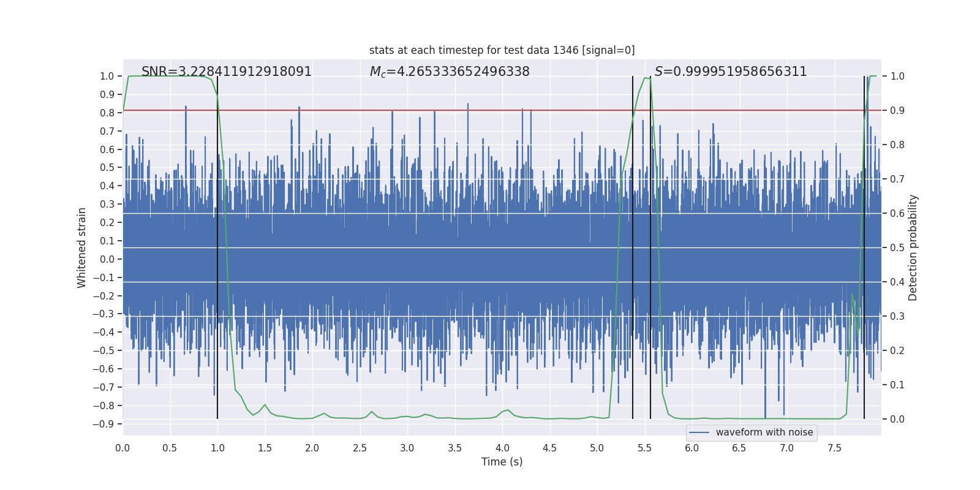The image size is (980, 490).
Task: Select the −0.3 tick on the Whitened strain axis
Action: [x=104, y=314]
